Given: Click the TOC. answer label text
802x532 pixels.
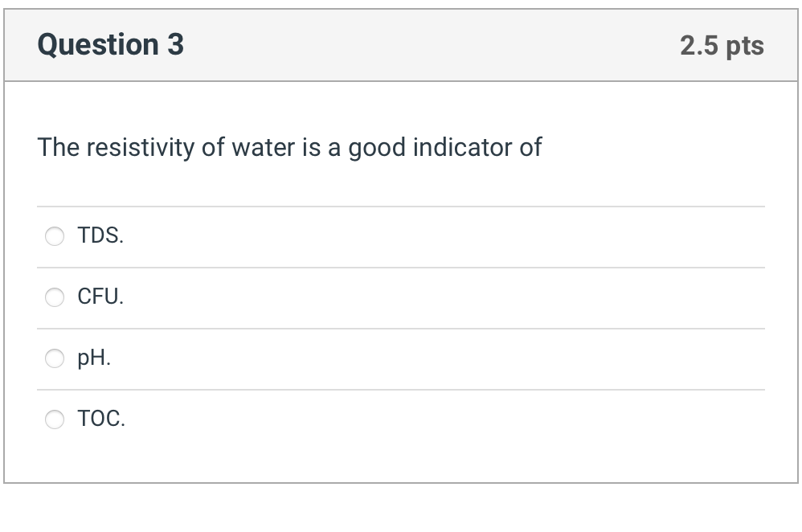Looking at the screenshot, I should [x=100, y=419].
